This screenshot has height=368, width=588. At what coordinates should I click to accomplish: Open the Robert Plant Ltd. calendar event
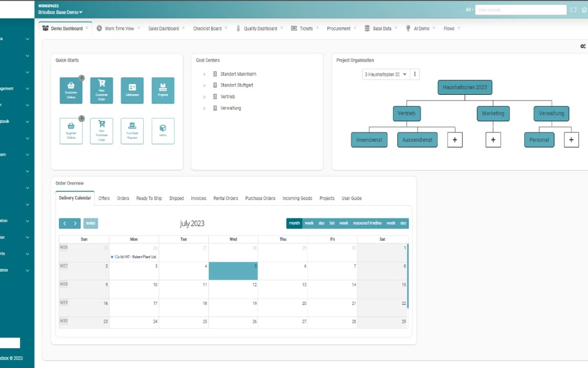[134, 257]
